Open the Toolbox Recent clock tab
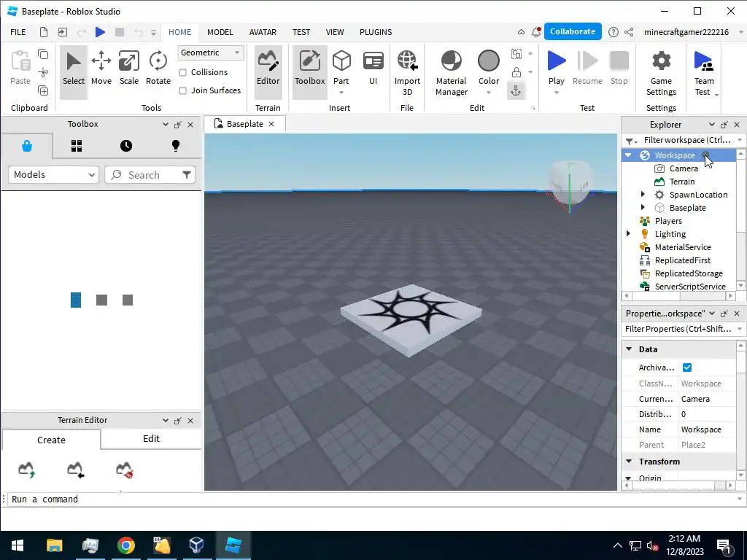Viewport: 747px width, 560px height. 125,146
